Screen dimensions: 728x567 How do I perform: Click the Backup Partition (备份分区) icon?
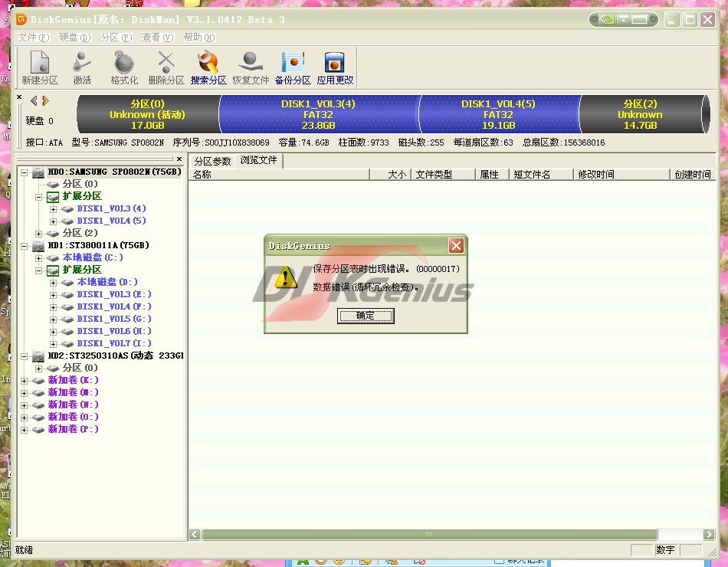(x=293, y=67)
